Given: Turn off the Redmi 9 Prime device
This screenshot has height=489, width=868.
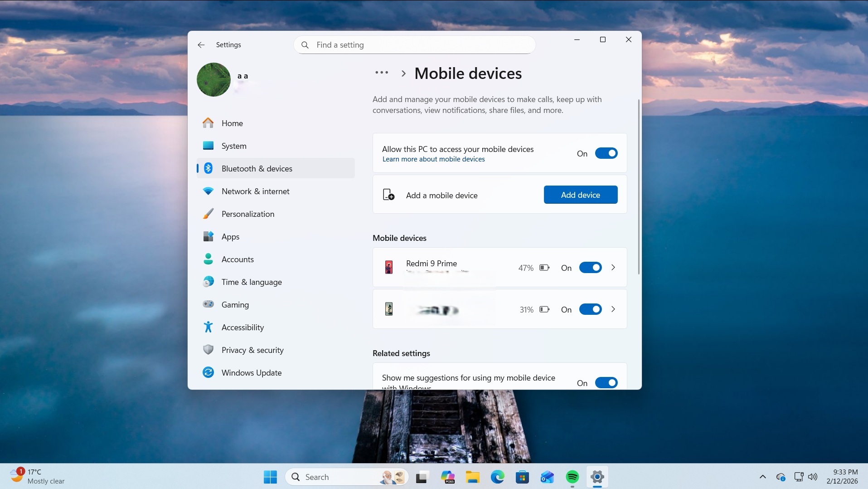Looking at the screenshot, I should tap(591, 267).
